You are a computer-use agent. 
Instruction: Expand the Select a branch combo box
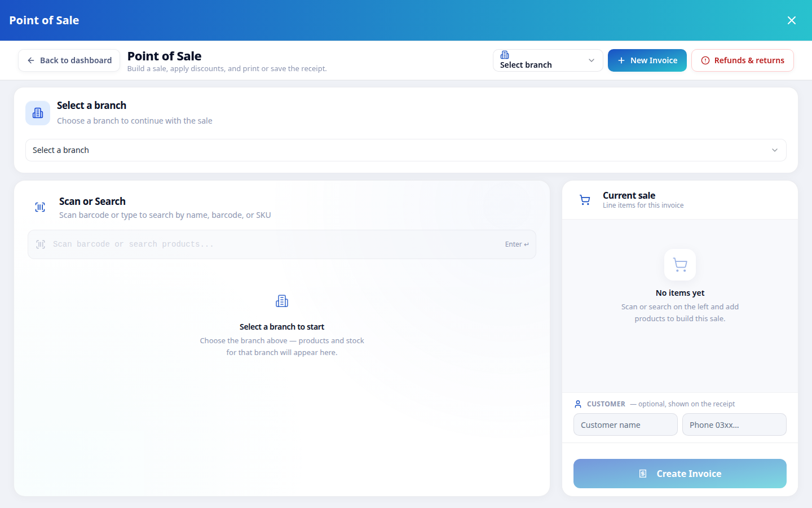[x=406, y=150]
